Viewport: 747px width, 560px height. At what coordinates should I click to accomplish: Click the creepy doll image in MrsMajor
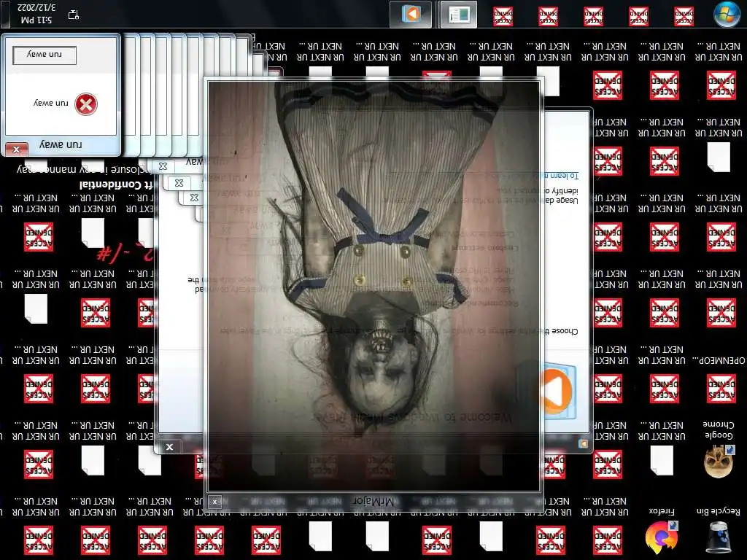[x=374, y=286]
